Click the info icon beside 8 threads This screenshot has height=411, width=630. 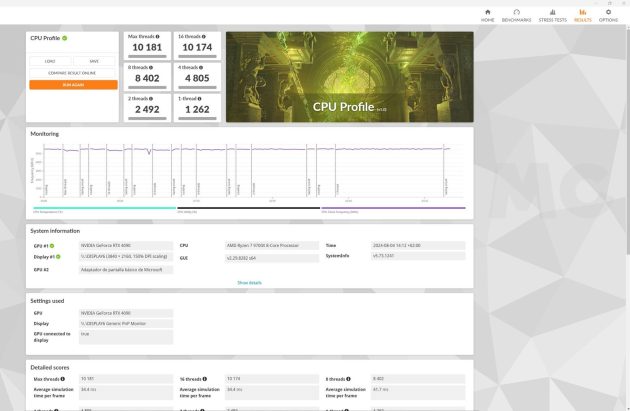pyautogui.click(x=153, y=67)
